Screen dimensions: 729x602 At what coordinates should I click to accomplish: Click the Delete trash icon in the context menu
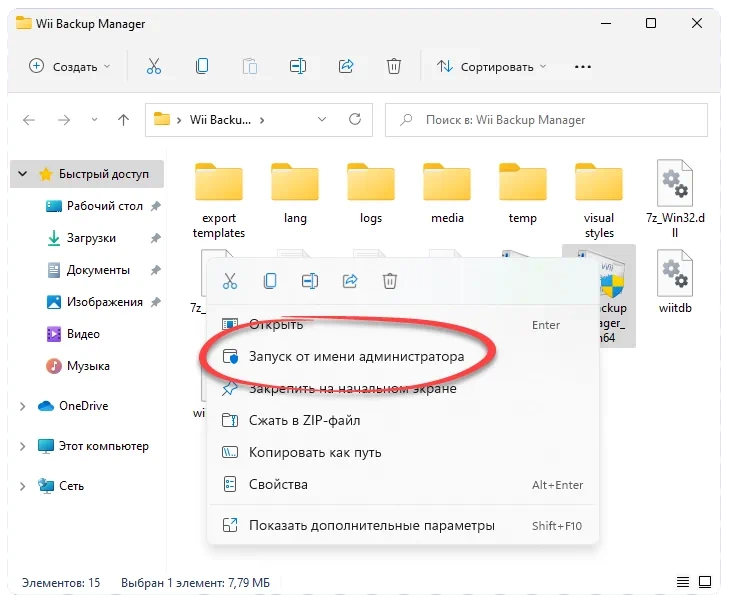tap(390, 281)
